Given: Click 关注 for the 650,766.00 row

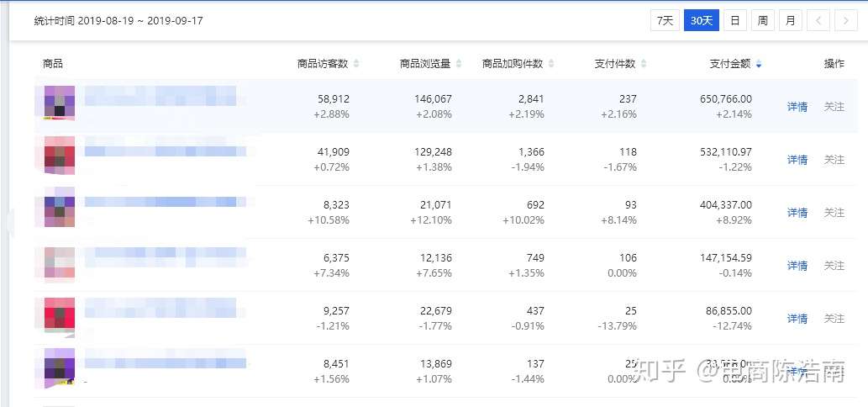Looking at the screenshot, I should (x=834, y=107).
